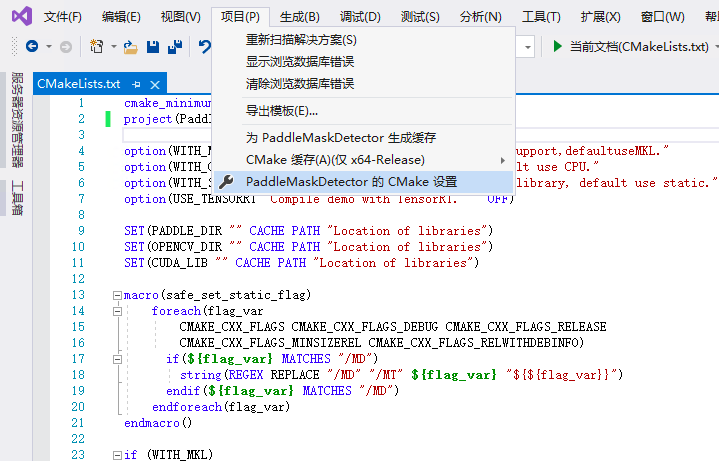The image size is (719, 461).
Task: Start the current document with the green play arrow
Action: click(x=557, y=46)
